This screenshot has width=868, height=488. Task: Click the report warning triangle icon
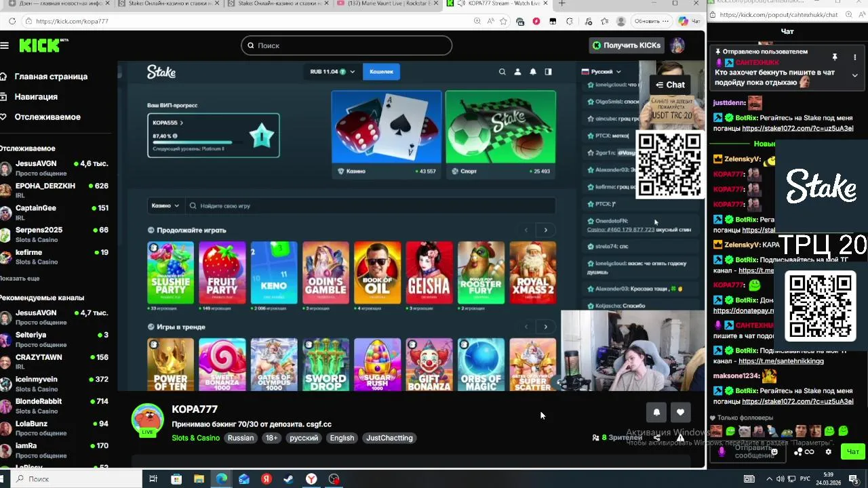pos(680,438)
